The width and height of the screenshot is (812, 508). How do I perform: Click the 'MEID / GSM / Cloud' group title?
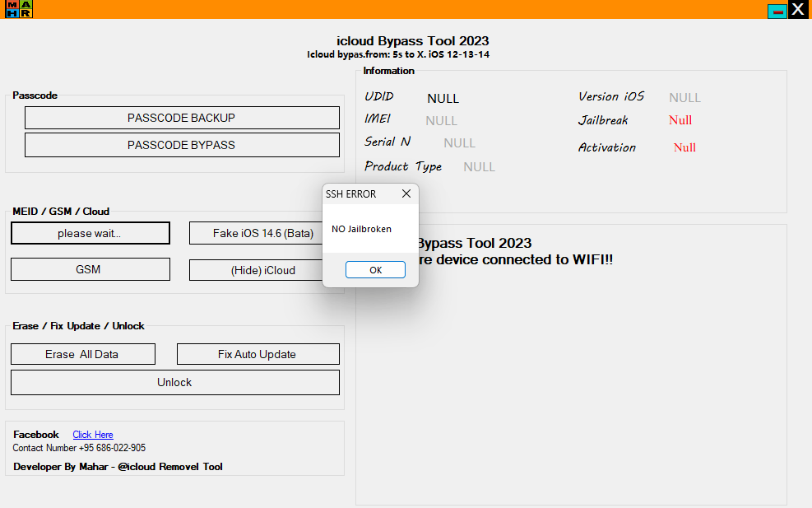61,212
